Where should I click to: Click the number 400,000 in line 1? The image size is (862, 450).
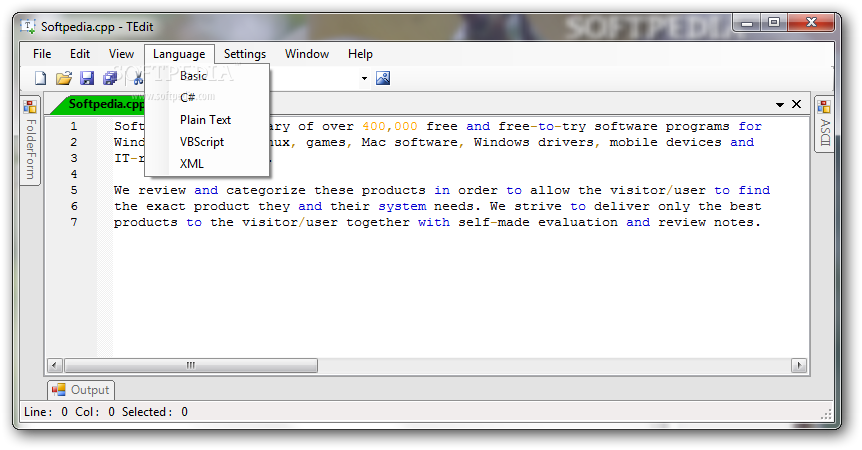[x=389, y=126]
